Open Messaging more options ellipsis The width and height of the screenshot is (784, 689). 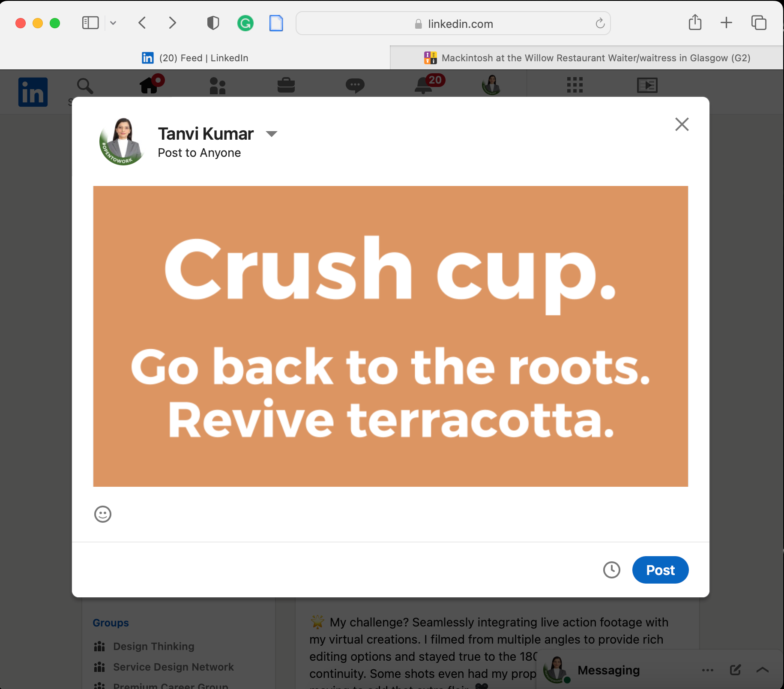(x=708, y=670)
